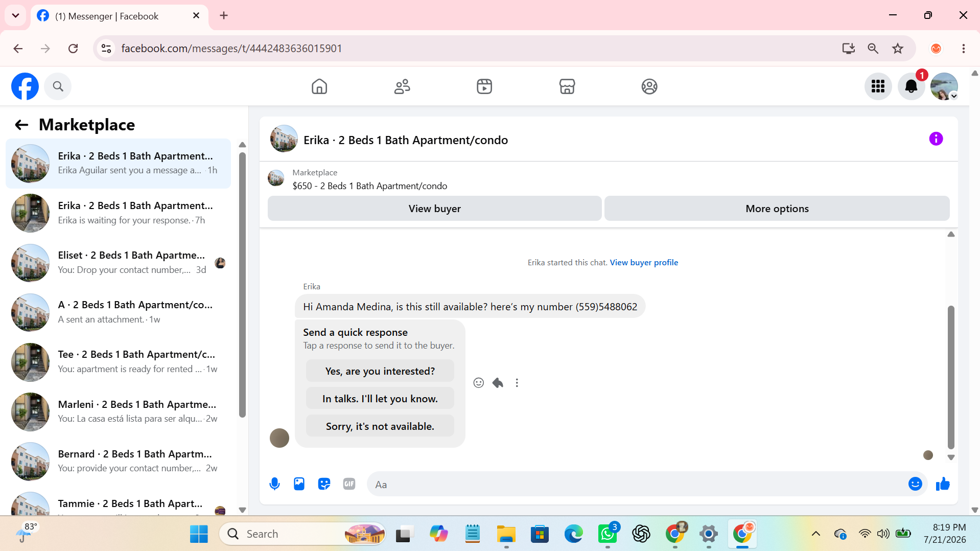Open the notifications bell

click(911, 86)
